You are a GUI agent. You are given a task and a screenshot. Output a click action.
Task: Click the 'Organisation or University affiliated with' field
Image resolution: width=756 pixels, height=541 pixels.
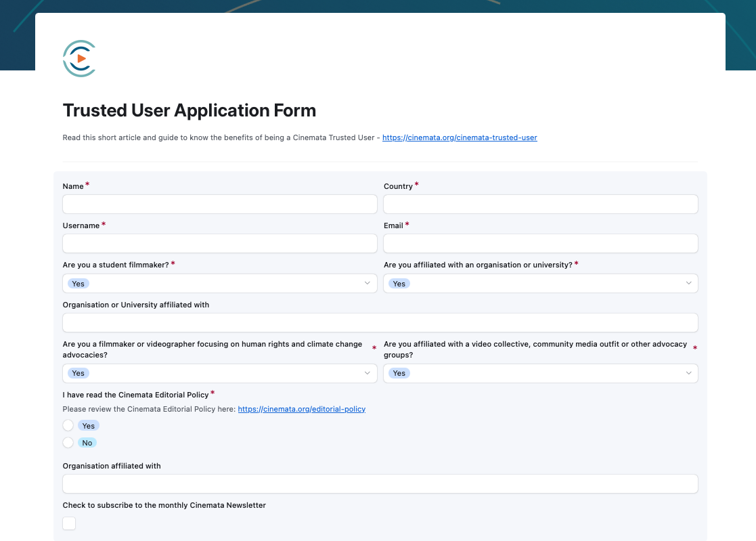380,322
